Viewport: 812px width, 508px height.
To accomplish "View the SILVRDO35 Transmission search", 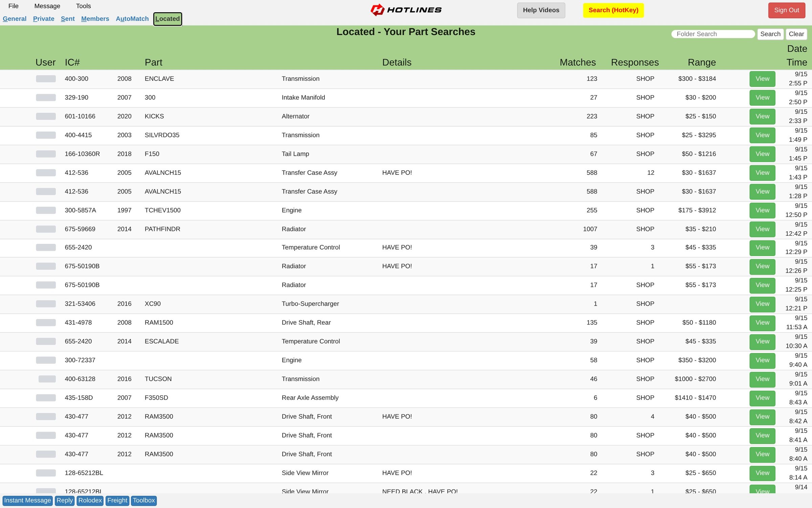I will [x=762, y=135].
